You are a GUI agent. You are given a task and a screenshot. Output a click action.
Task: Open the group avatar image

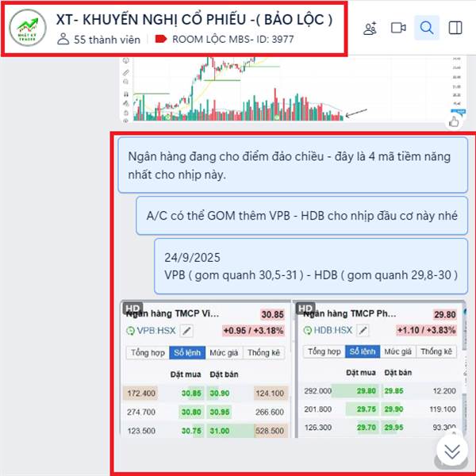(27, 28)
